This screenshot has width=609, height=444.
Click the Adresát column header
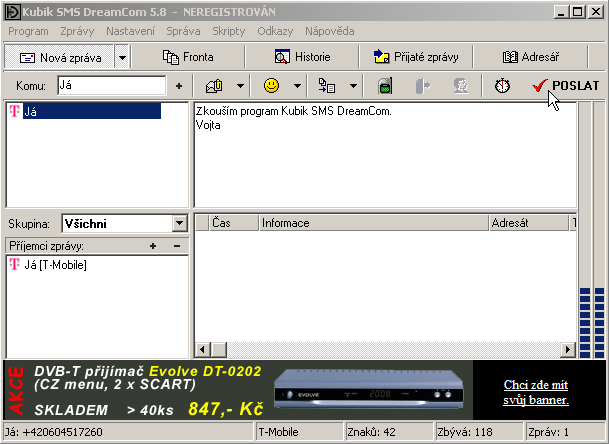point(528,223)
